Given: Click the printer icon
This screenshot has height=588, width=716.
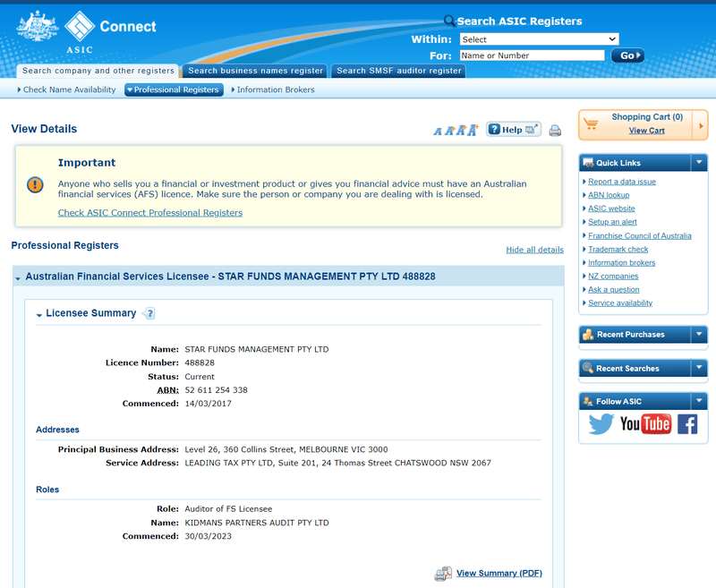Looking at the screenshot, I should (555, 131).
